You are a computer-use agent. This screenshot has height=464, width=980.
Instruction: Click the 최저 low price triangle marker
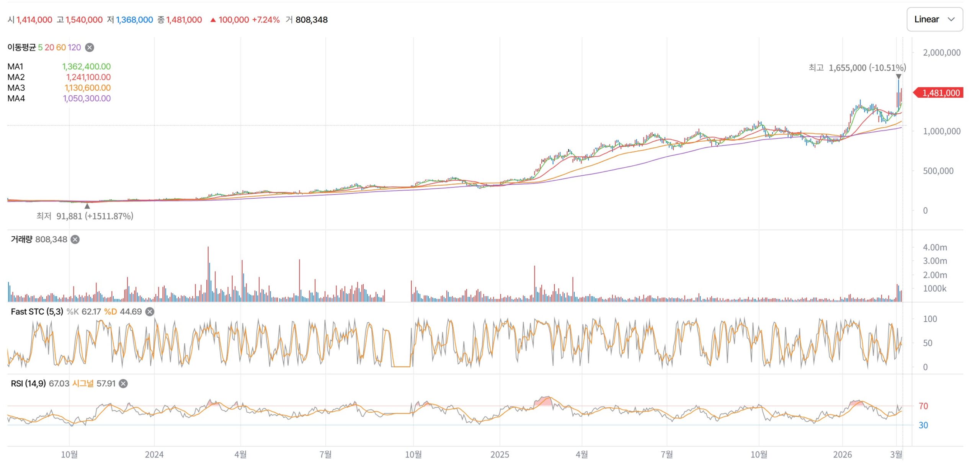click(87, 206)
